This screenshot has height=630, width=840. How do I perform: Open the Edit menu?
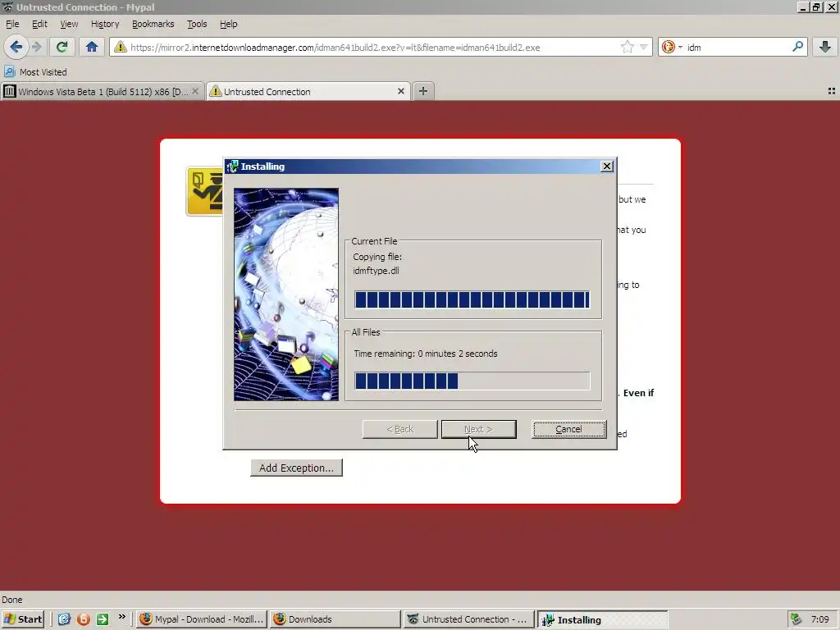(x=39, y=24)
